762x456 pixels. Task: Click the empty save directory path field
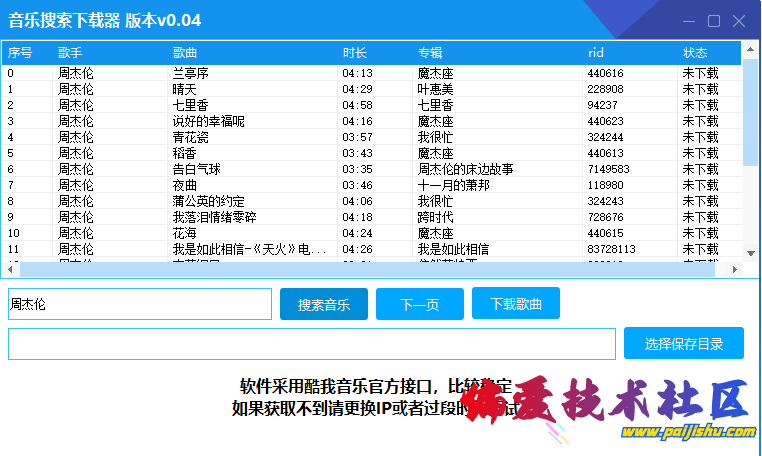point(311,343)
